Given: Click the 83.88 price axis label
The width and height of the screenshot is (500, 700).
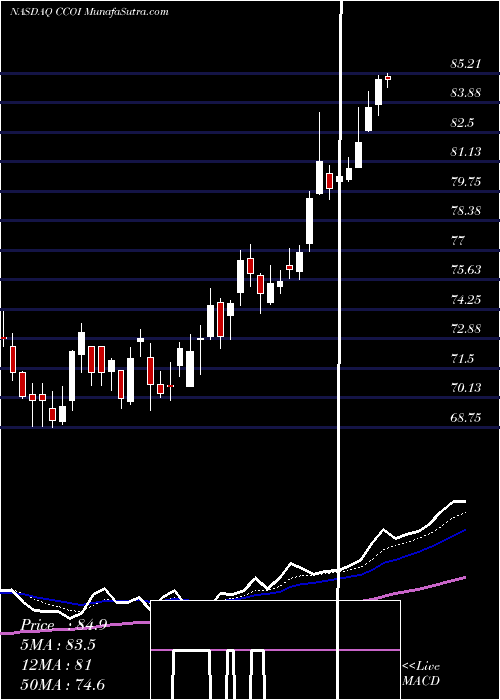Looking at the screenshot, I should 466,93.
